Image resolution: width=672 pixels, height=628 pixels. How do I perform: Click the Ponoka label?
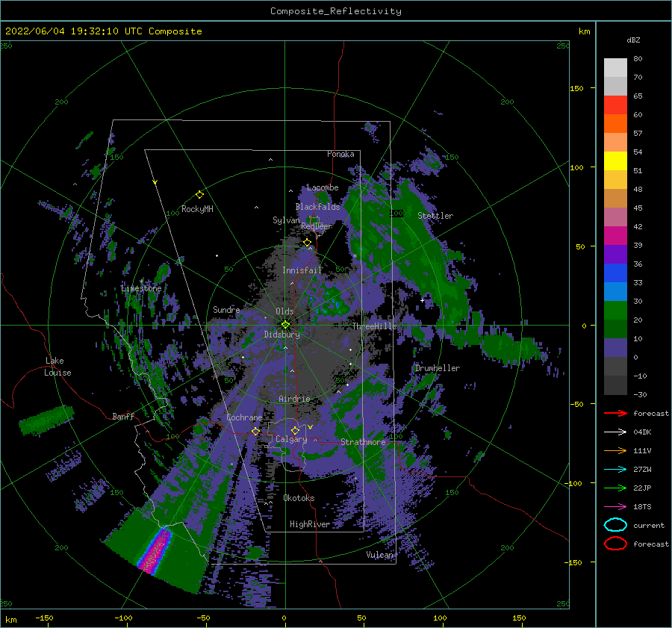point(340,154)
